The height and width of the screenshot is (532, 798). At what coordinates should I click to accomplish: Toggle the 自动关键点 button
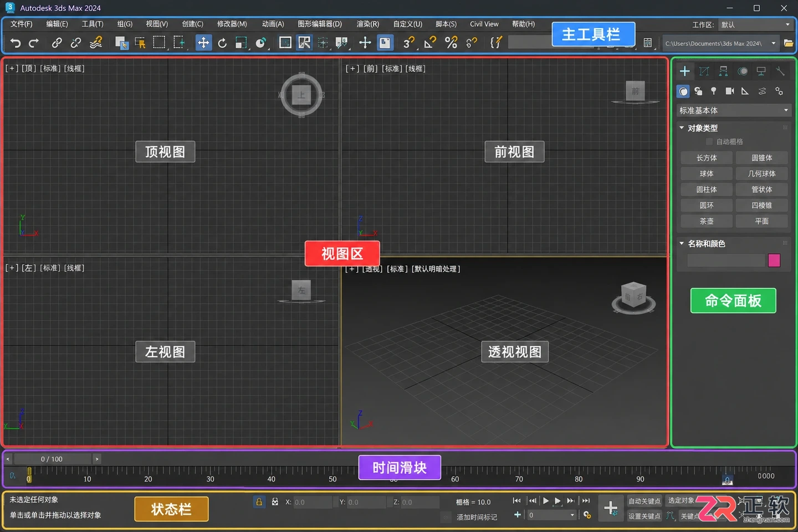click(x=644, y=501)
